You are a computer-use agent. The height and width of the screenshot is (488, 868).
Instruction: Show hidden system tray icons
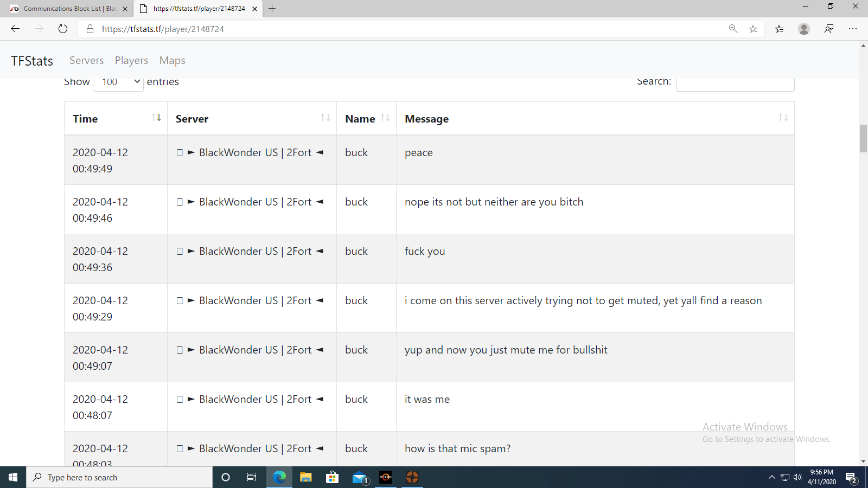click(771, 477)
